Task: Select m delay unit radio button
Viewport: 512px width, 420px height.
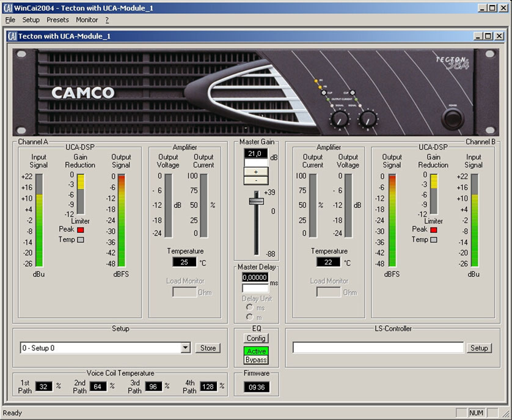Action: point(250,317)
